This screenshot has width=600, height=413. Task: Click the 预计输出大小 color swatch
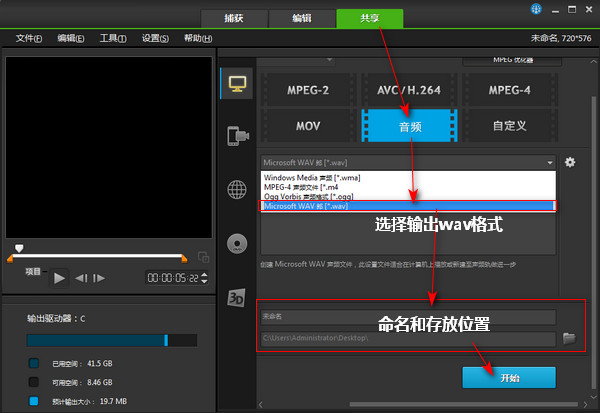point(34,401)
